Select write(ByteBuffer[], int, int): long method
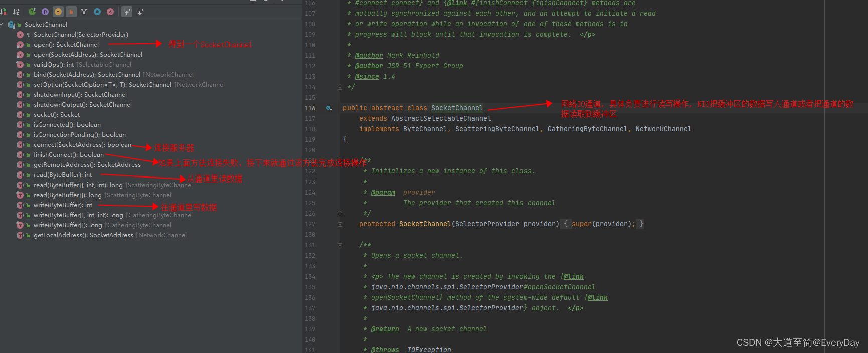868x353 pixels. (x=78, y=215)
